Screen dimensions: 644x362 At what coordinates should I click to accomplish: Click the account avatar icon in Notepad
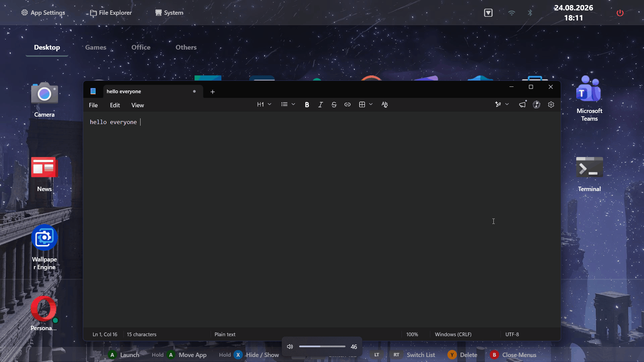click(537, 105)
